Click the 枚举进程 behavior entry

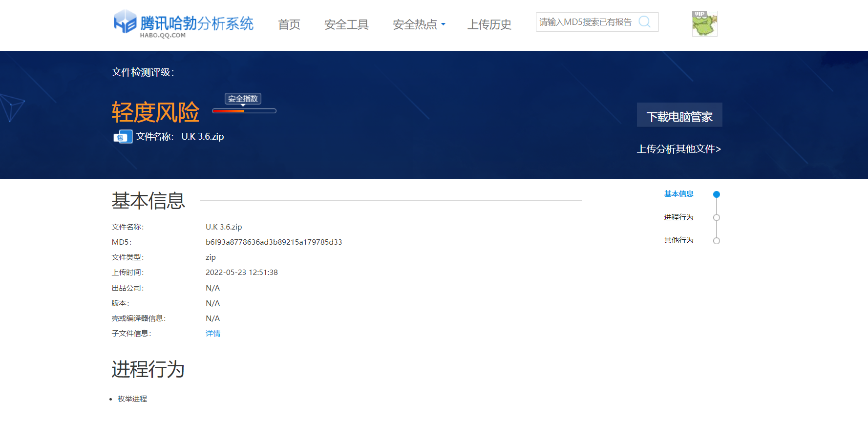(132, 399)
